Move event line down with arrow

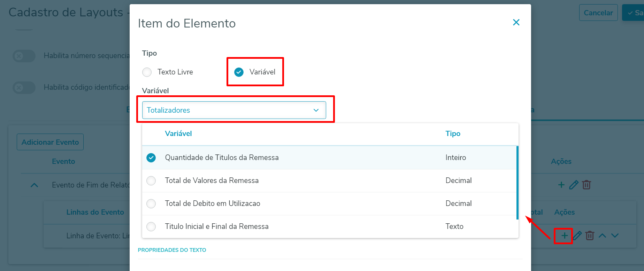(x=615, y=236)
